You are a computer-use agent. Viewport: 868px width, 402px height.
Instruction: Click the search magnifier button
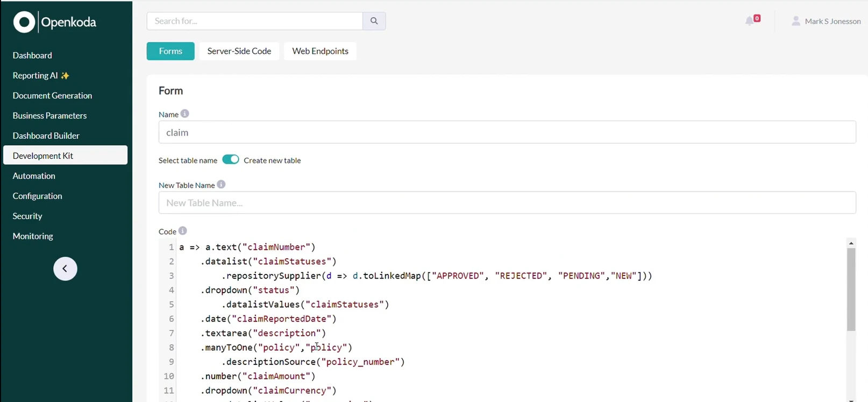pos(374,21)
